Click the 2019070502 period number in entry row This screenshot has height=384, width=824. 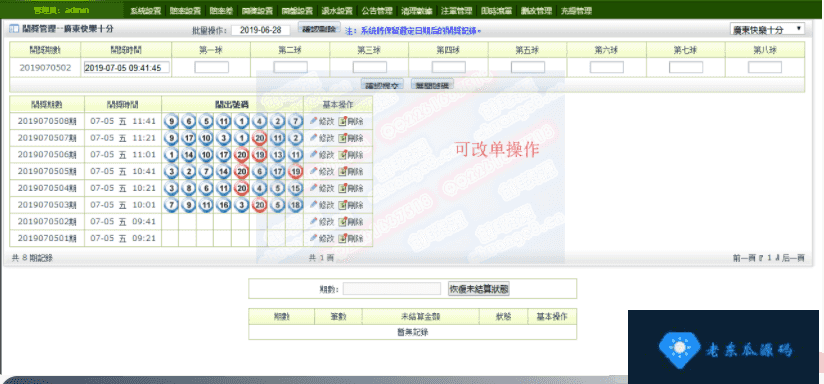[x=45, y=68]
